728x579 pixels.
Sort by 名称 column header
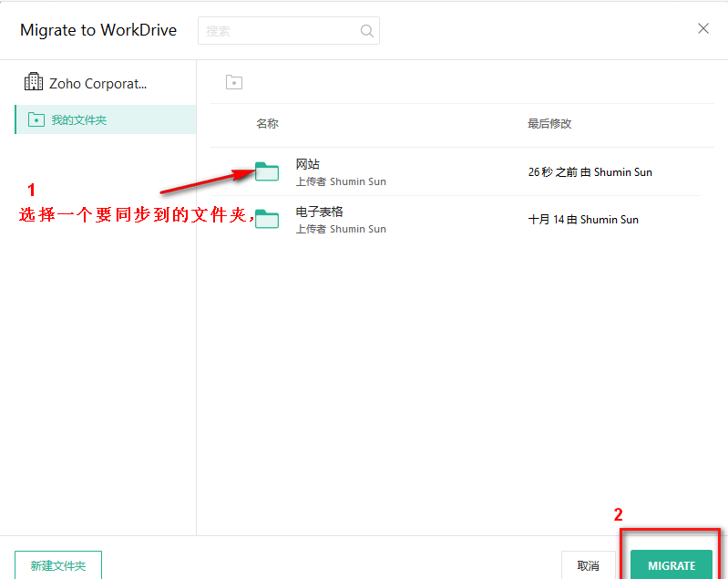click(268, 124)
